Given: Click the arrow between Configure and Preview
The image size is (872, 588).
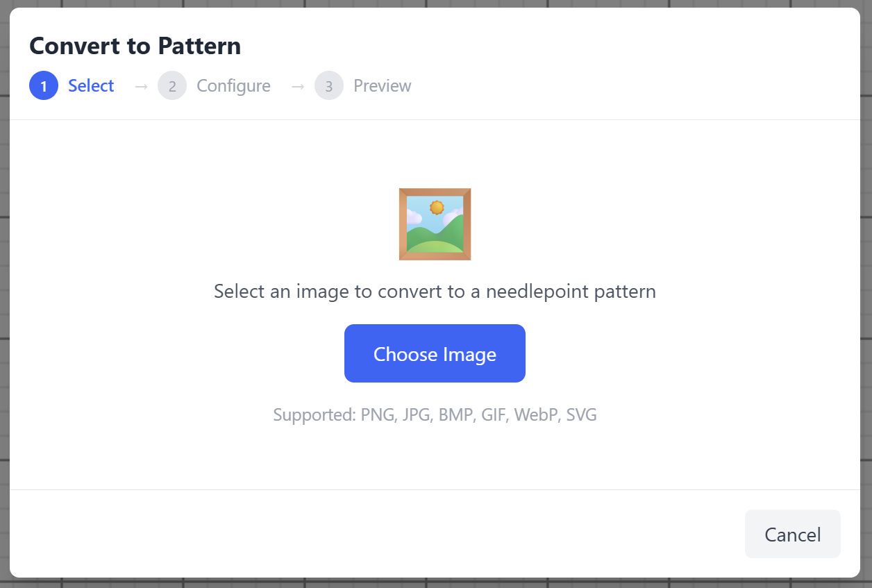Looking at the screenshot, I should click(x=299, y=86).
